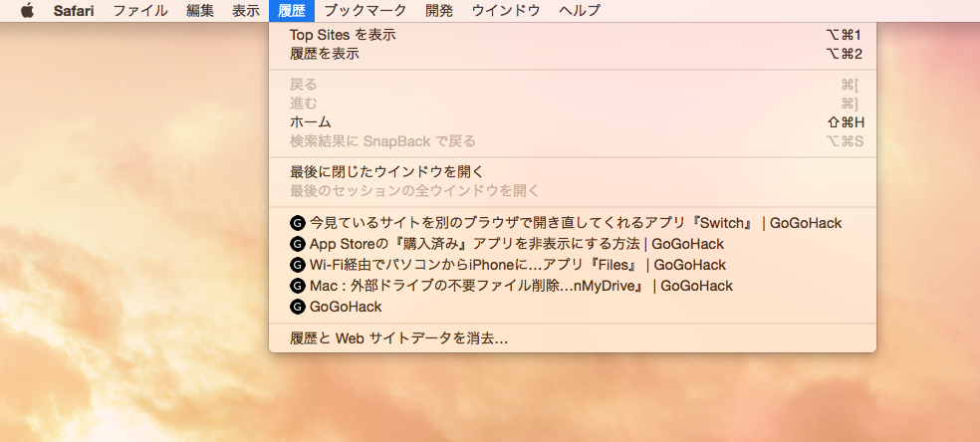Click favicon beside plain GoGoHack entry
Screen dimensions: 980x442
[298, 307]
